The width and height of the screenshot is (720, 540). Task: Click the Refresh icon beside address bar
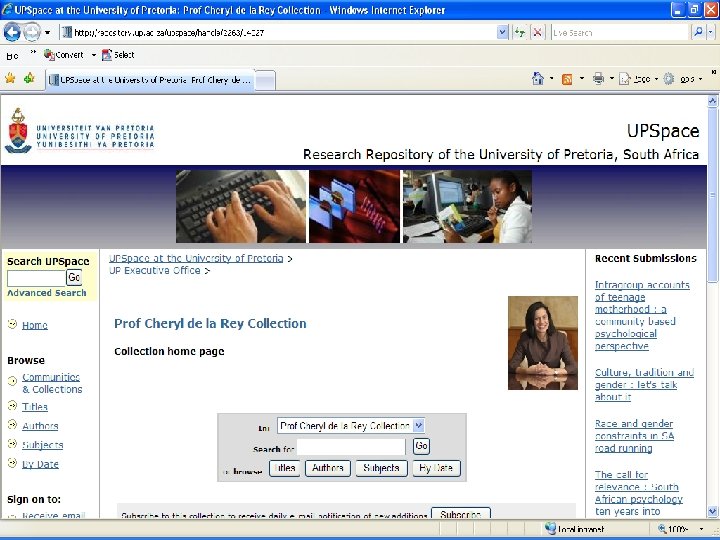[520, 33]
